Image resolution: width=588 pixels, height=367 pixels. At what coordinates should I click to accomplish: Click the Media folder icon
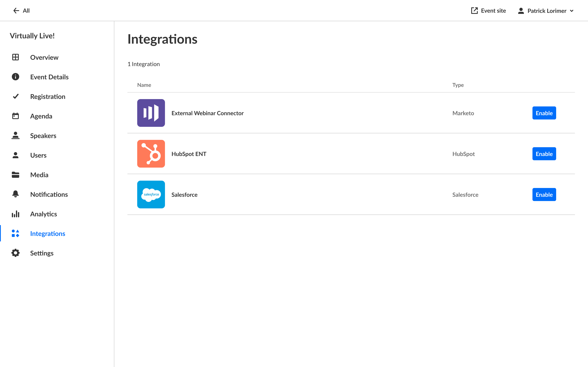[16, 175]
